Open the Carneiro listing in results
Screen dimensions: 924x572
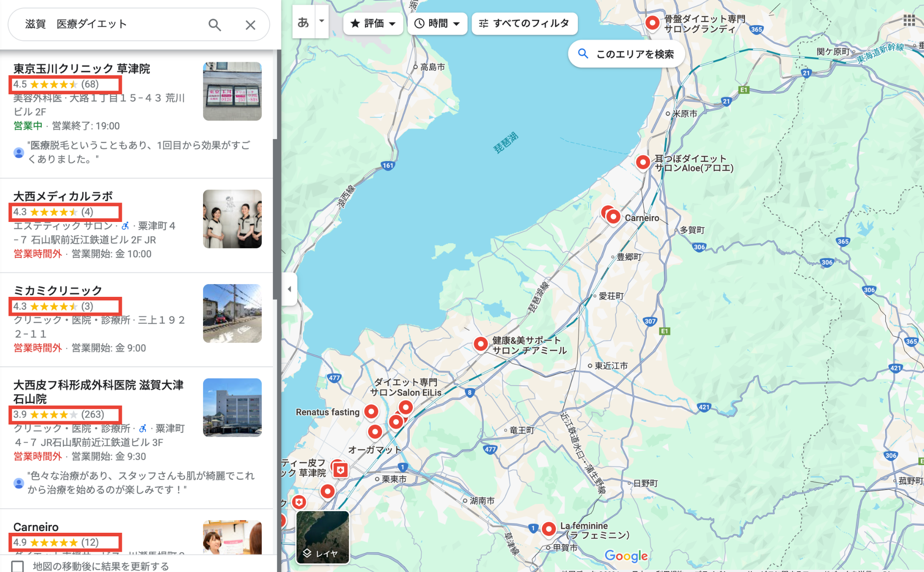(x=36, y=527)
